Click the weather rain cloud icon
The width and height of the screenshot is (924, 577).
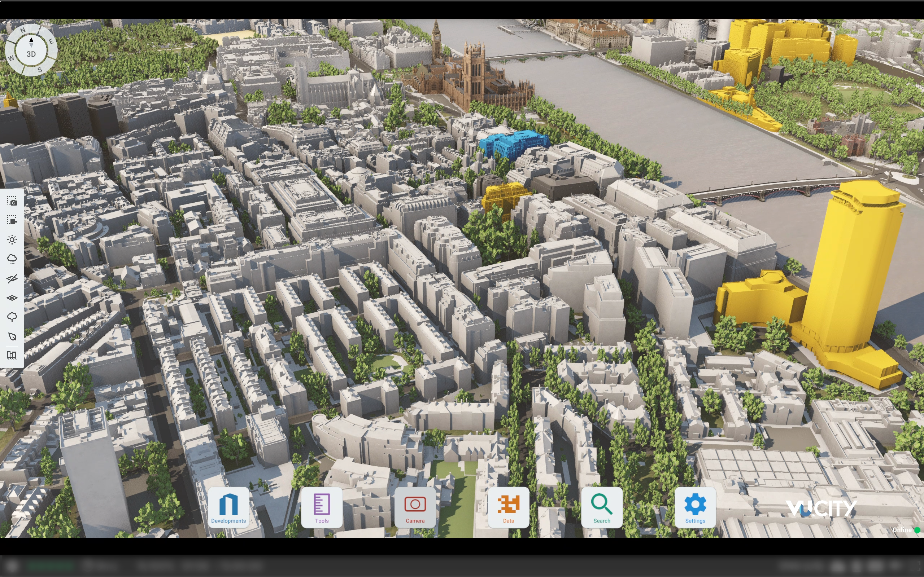pos(12,259)
